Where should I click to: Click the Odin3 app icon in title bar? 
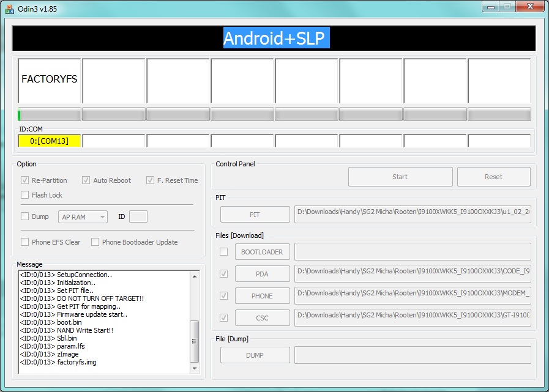(9, 9)
